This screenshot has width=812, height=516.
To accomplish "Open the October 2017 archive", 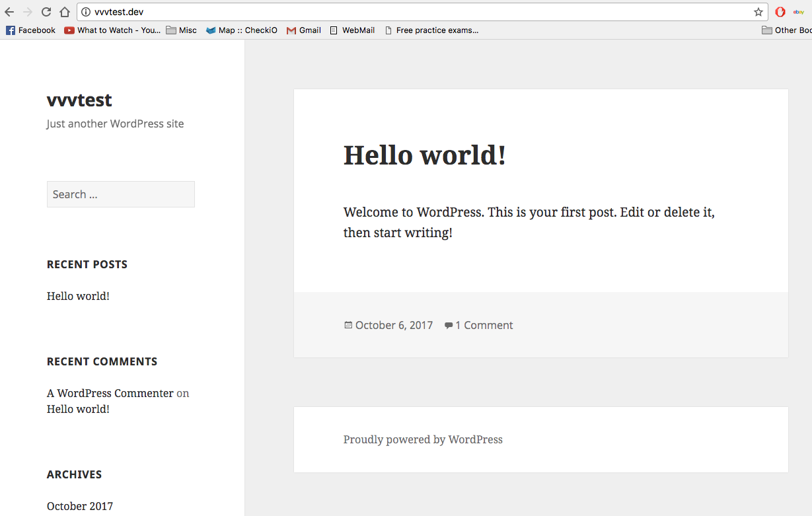I will (80, 505).
